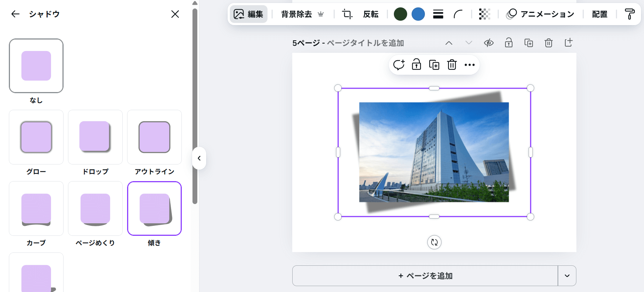Edit the ページタイトルを追加 page title field
The image size is (644, 292).
pyautogui.click(x=365, y=43)
